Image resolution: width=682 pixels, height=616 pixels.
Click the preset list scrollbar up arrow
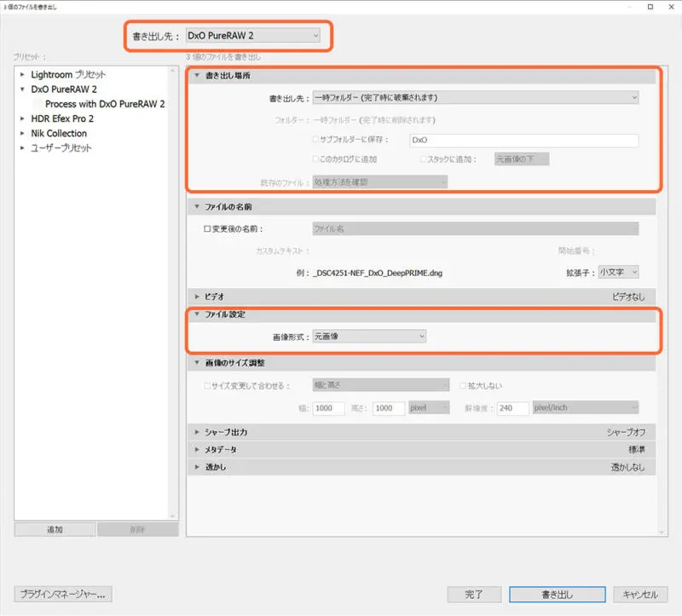coord(173,71)
